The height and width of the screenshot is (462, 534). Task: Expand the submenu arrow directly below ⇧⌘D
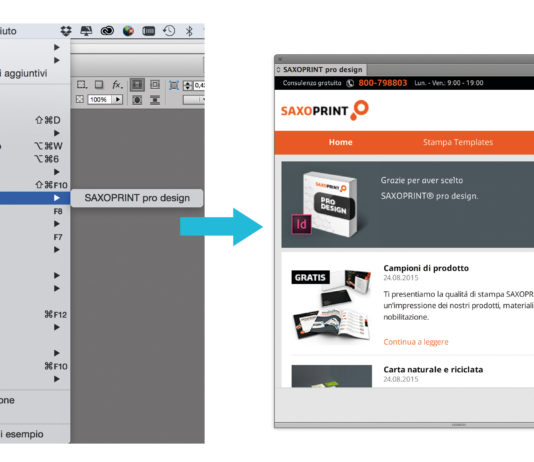pos(57,133)
